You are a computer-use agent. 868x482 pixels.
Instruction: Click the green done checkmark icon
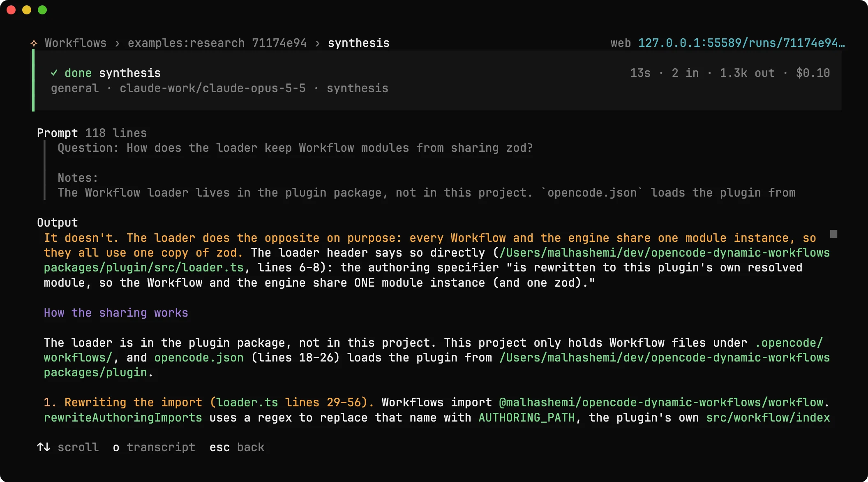coord(54,73)
